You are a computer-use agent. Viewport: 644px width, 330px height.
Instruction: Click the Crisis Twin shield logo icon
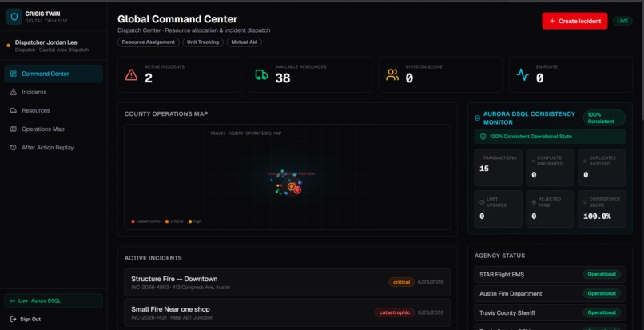coord(14,17)
